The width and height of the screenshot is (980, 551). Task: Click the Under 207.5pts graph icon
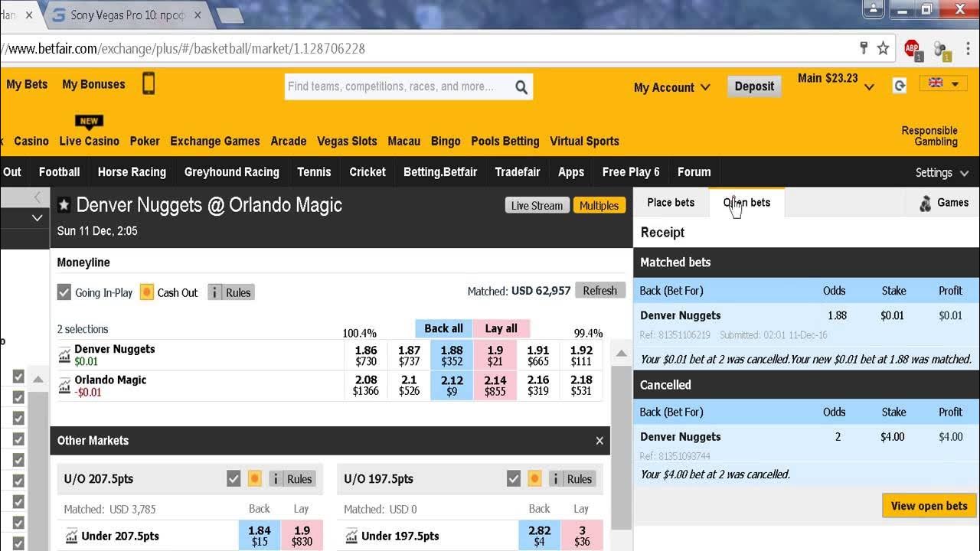tap(71, 536)
